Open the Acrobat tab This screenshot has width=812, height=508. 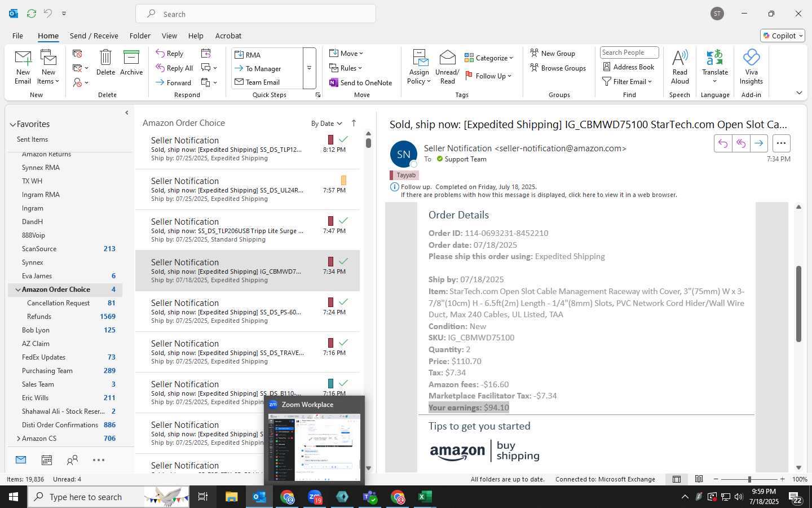228,36
